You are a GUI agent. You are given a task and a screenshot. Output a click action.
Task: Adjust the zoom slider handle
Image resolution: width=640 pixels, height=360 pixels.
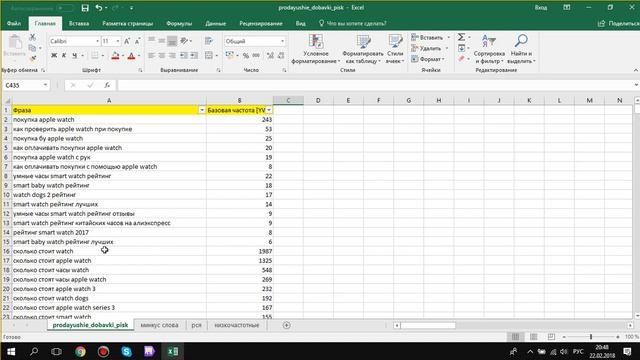click(x=591, y=337)
